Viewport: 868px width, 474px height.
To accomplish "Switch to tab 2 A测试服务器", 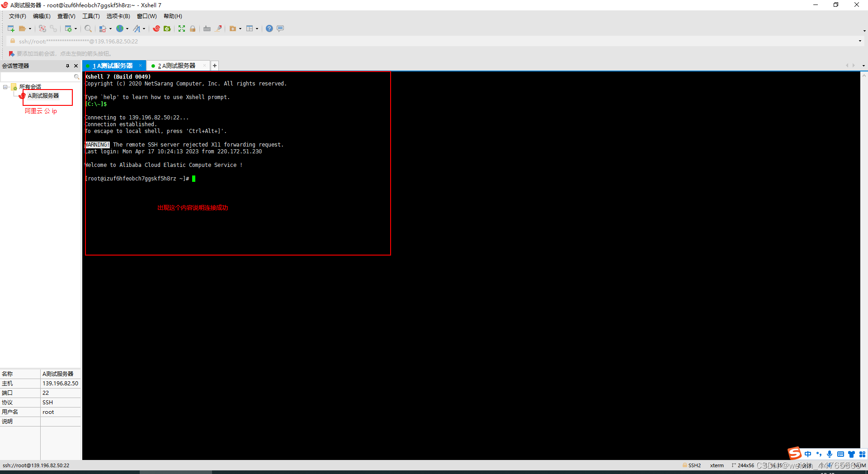I will click(178, 66).
